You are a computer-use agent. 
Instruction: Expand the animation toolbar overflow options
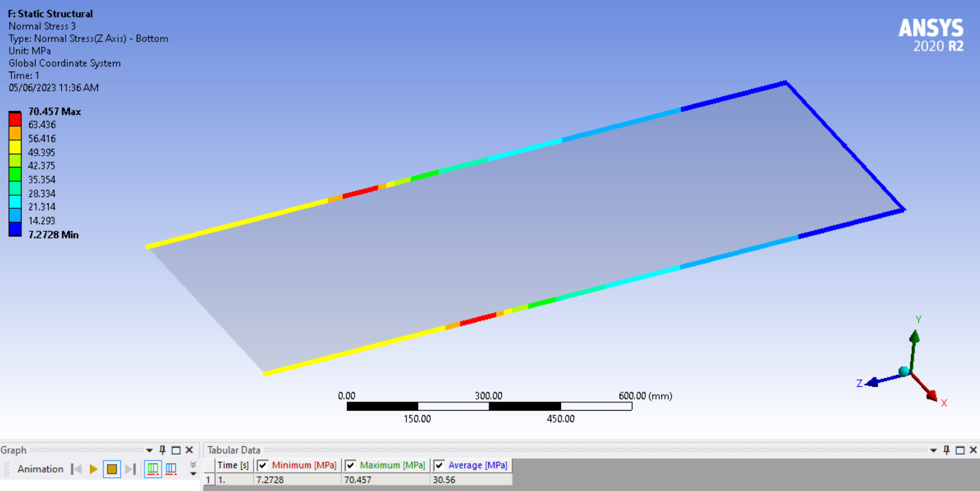coord(193,469)
